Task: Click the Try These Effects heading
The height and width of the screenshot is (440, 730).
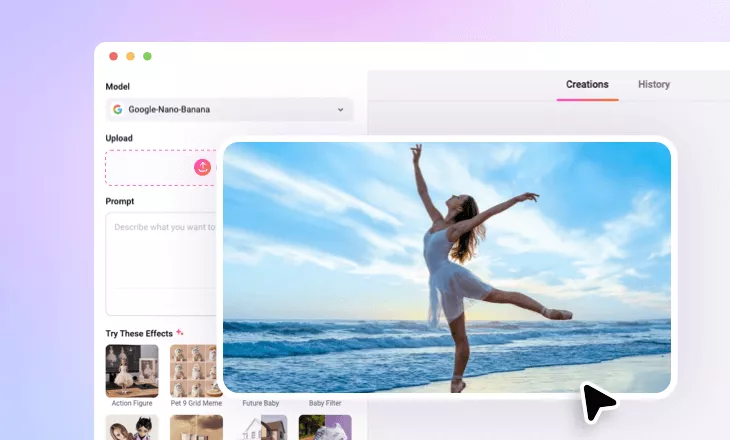Action: [x=139, y=333]
